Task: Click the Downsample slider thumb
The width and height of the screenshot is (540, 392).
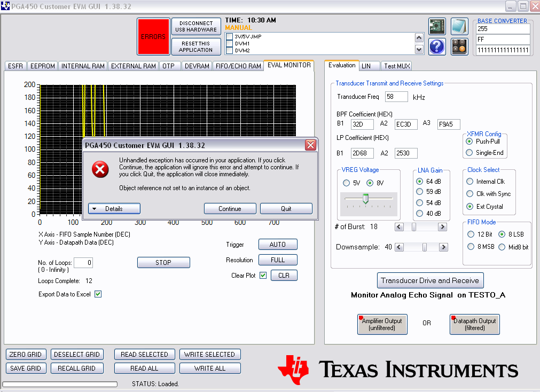Action: (x=425, y=247)
